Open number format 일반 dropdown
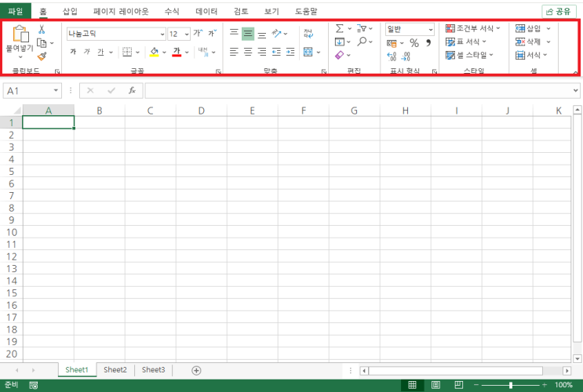583x392 pixels. 431,29
